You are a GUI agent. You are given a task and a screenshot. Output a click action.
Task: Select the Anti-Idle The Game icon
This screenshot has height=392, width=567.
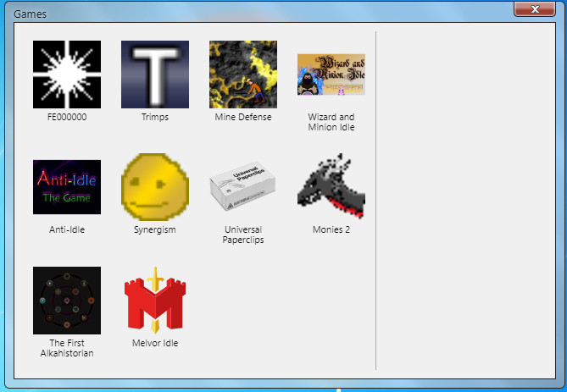click(x=67, y=187)
